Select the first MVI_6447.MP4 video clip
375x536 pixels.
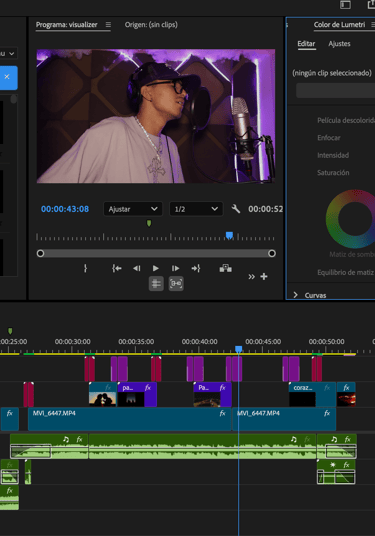pos(130,419)
